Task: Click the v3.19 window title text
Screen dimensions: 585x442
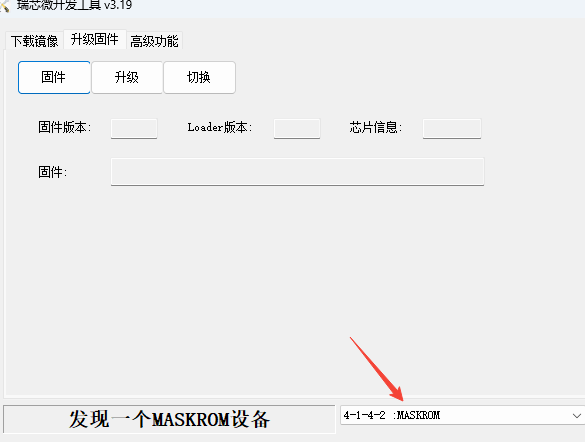Action: coord(118,5)
